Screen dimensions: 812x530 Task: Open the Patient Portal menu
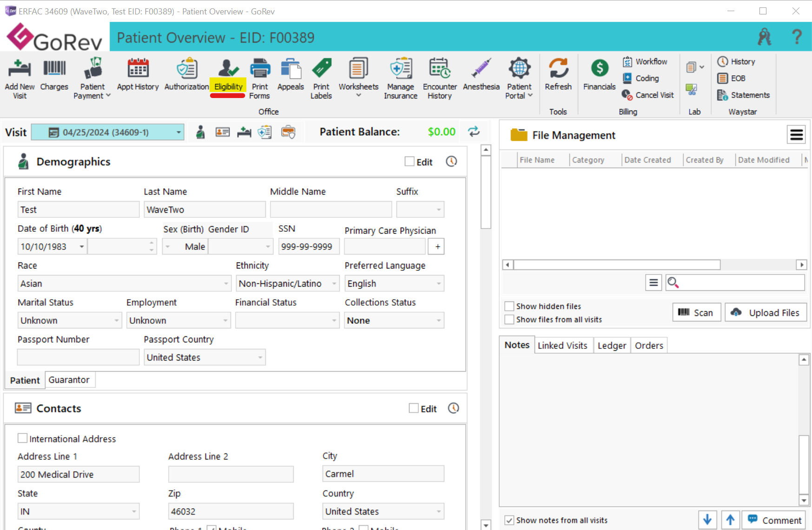(x=519, y=79)
